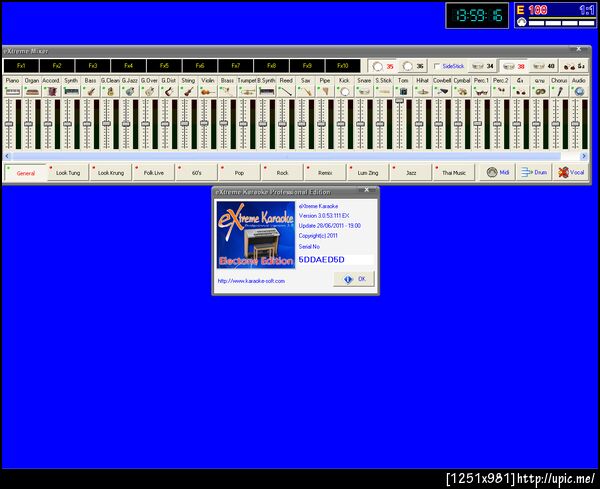Click the Fx10 effect slot
Image resolution: width=600 pixels, height=489 pixels.
tap(343, 66)
